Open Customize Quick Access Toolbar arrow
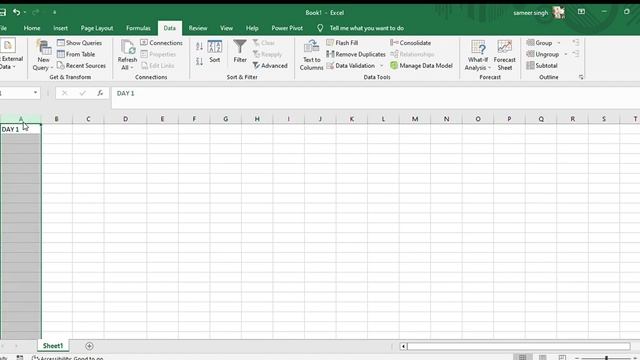 pos(54,13)
